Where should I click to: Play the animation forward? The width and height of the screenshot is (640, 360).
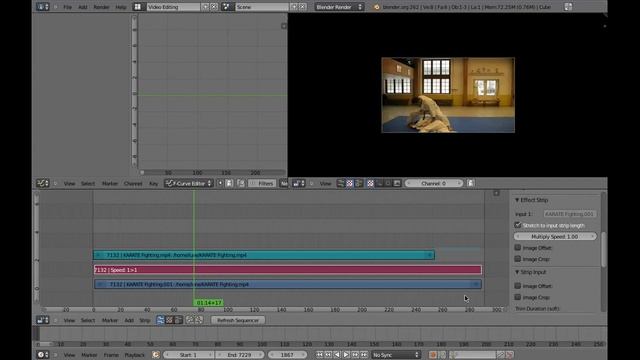pos(346,355)
